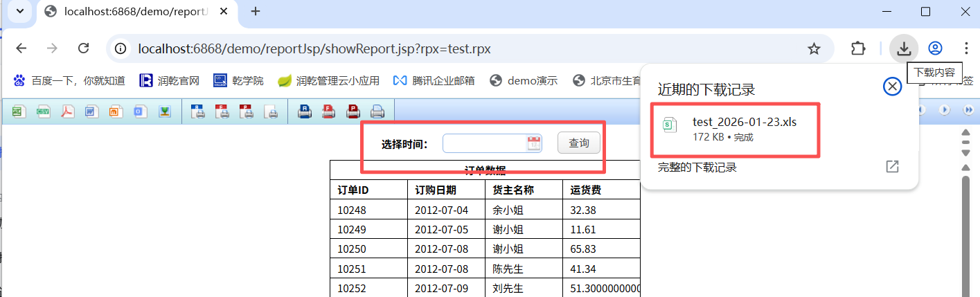Click date cell 2012-07-04

(446, 210)
